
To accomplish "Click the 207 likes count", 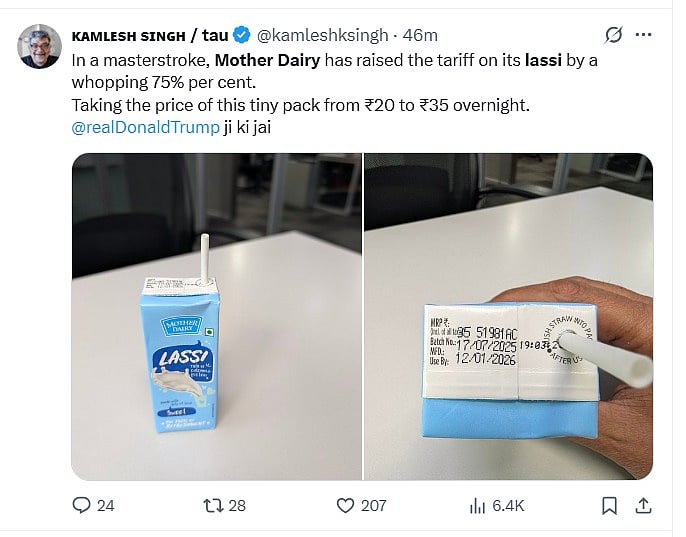I will [373, 505].
